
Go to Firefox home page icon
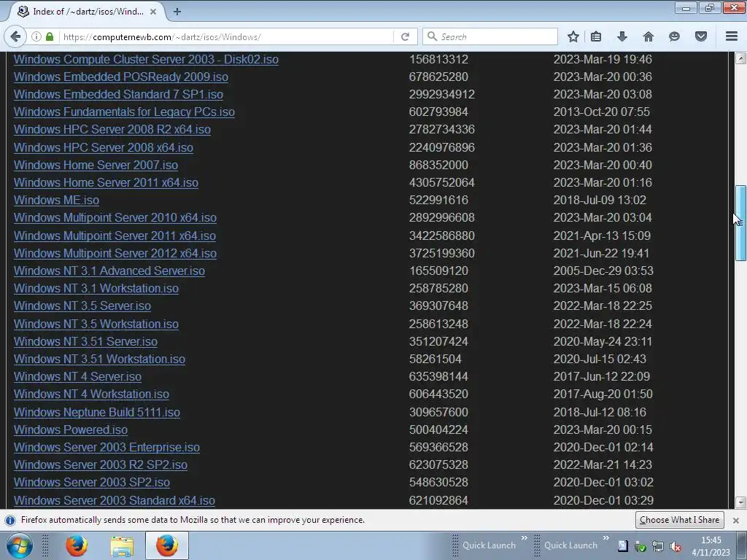[649, 36]
